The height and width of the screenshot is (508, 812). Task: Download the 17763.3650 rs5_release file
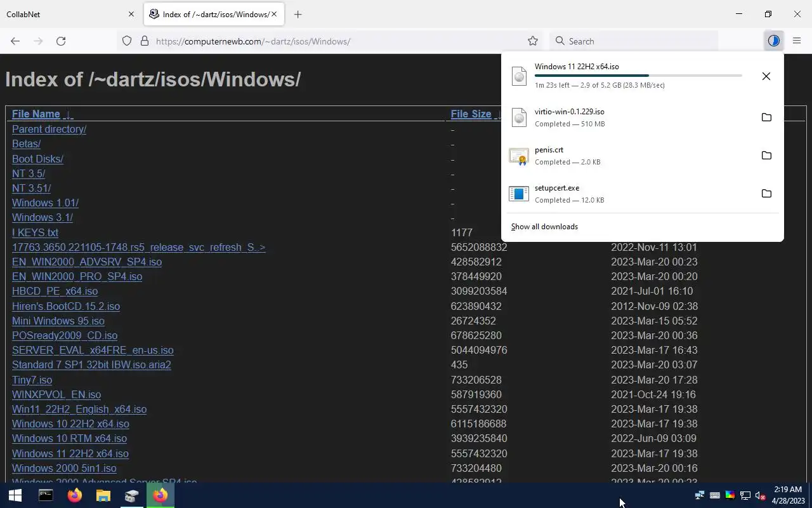(138, 247)
